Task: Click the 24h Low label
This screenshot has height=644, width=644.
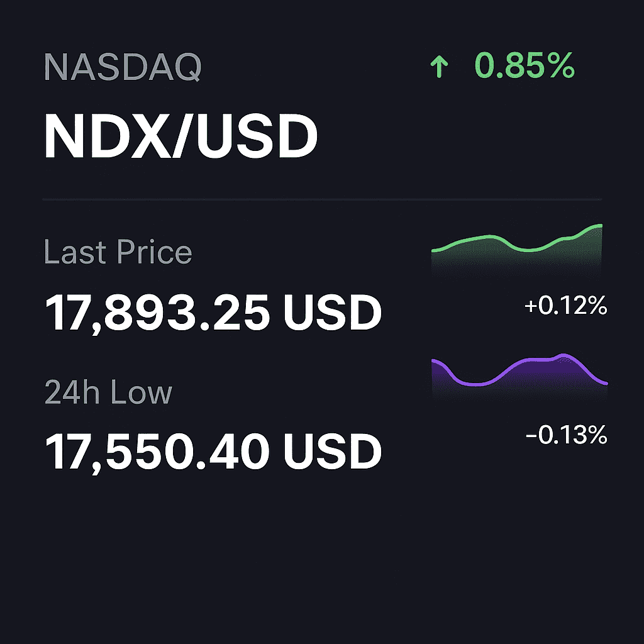Action: tap(108, 392)
